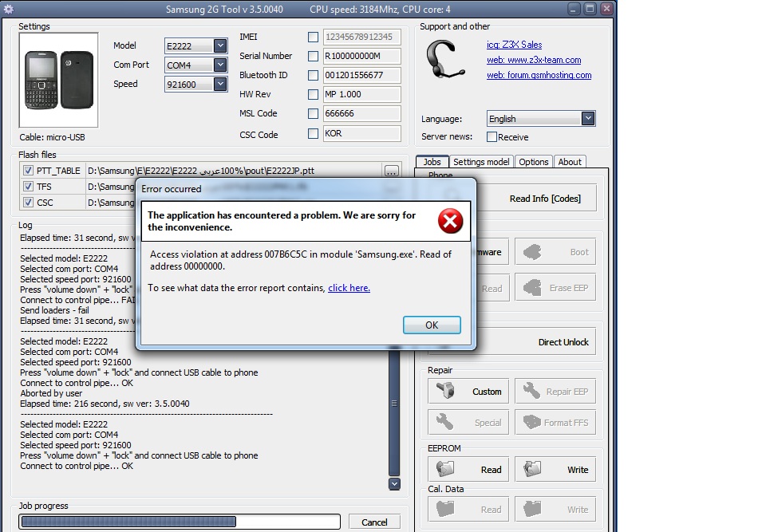Click the EEPROM Read button
766x532 pixels.
(468, 470)
